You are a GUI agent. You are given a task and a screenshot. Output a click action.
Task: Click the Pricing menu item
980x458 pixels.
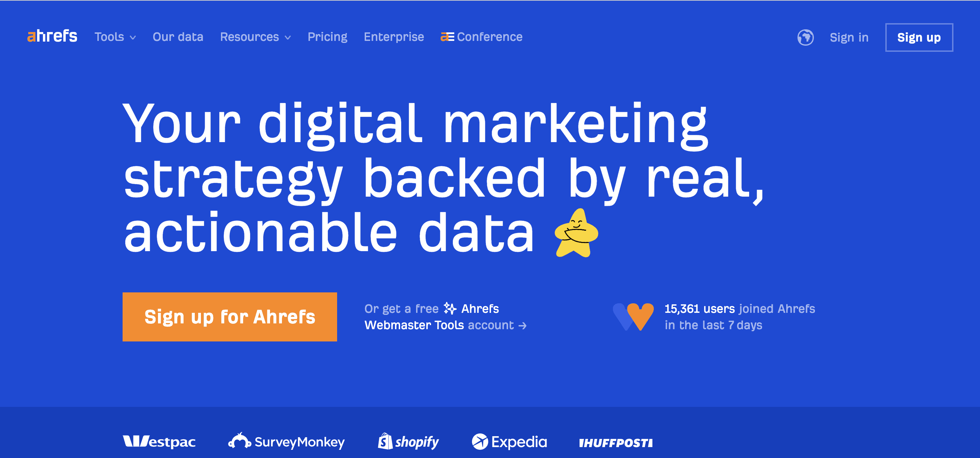[x=328, y=37]
